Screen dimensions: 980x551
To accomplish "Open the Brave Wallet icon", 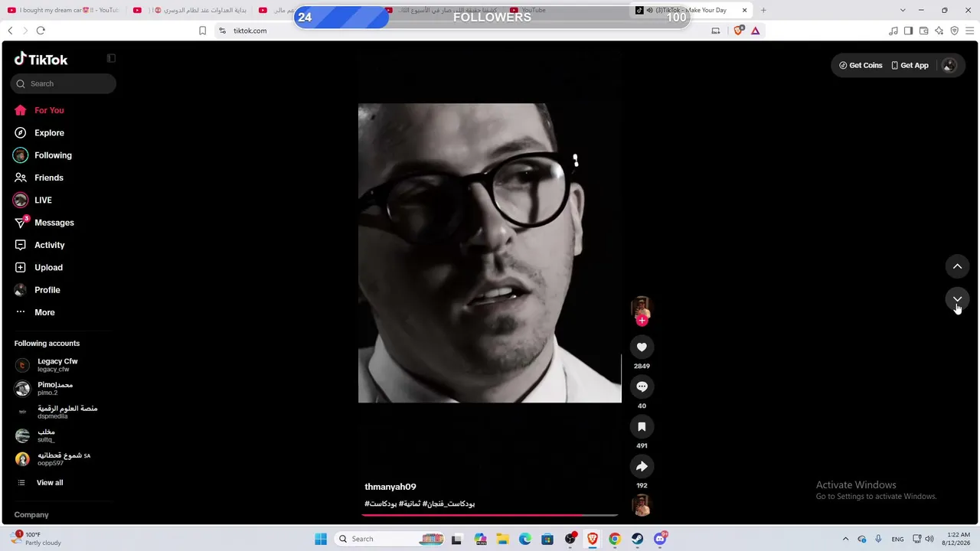I will tap(923, 31).
